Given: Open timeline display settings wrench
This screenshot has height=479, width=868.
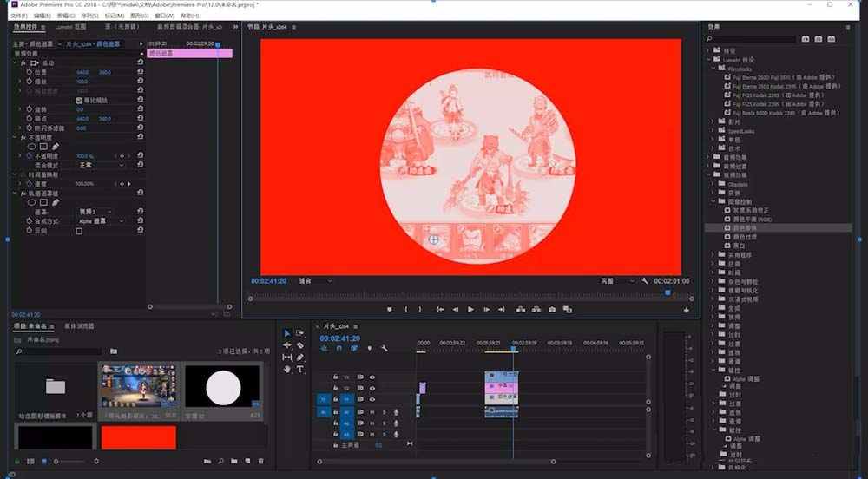Looking at the screenshot, I should tap(385, 349).
